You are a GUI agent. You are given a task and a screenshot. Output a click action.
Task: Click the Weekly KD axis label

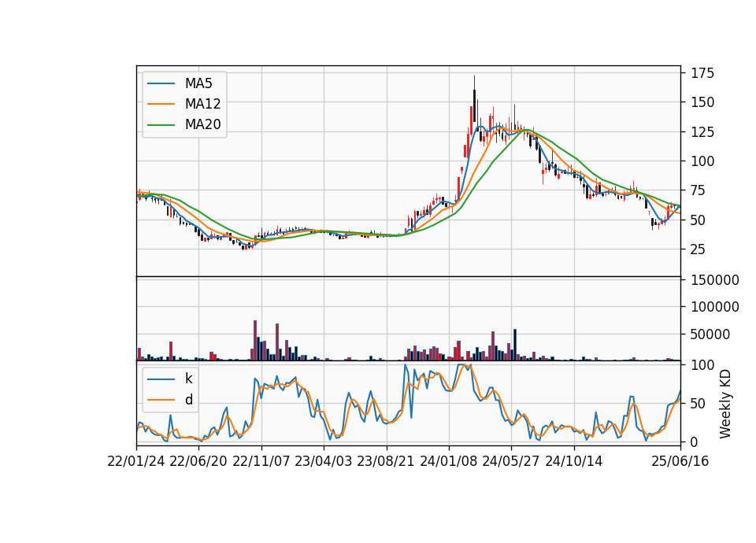click(725, 404)
